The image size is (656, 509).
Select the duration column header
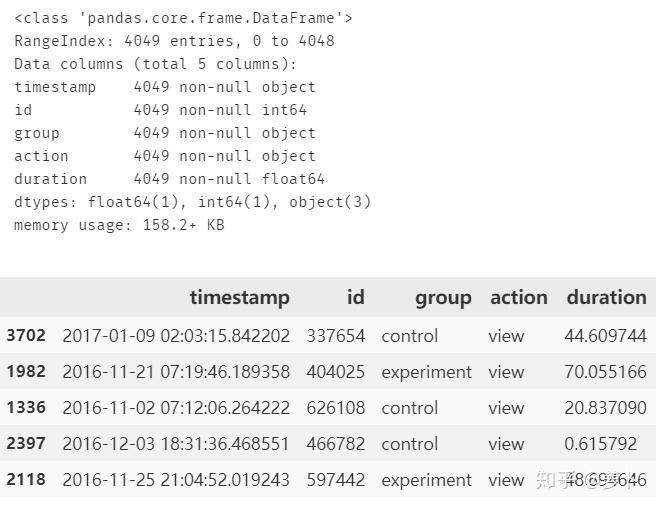[606, 297]
